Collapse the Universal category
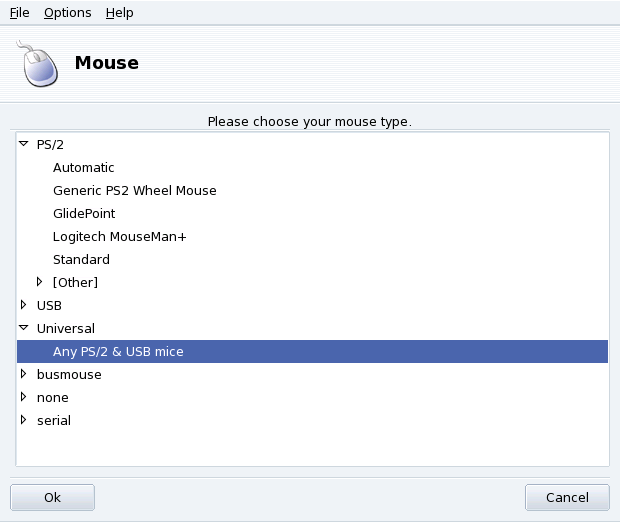620x523 pixels. tap(24, 328)
